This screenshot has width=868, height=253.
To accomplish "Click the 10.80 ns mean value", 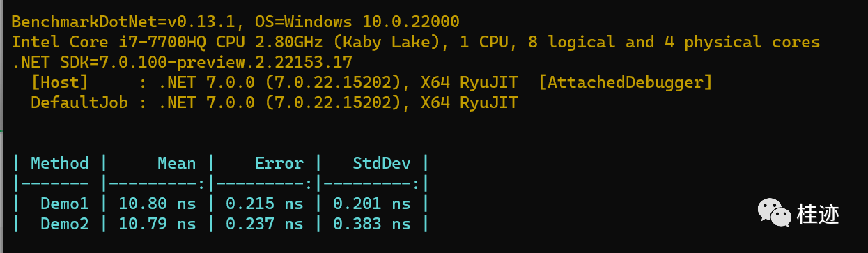I will click(157, 204).
